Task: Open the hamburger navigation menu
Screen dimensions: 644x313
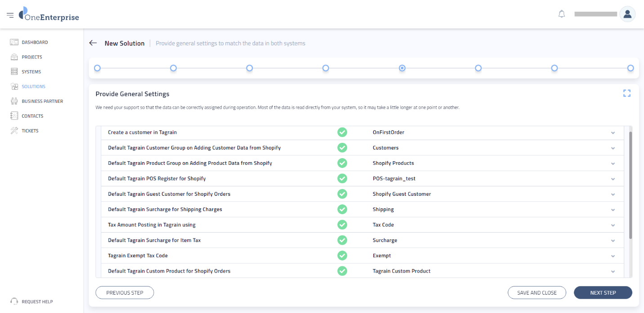Action: pyautogui.click(x=10, y=14)
